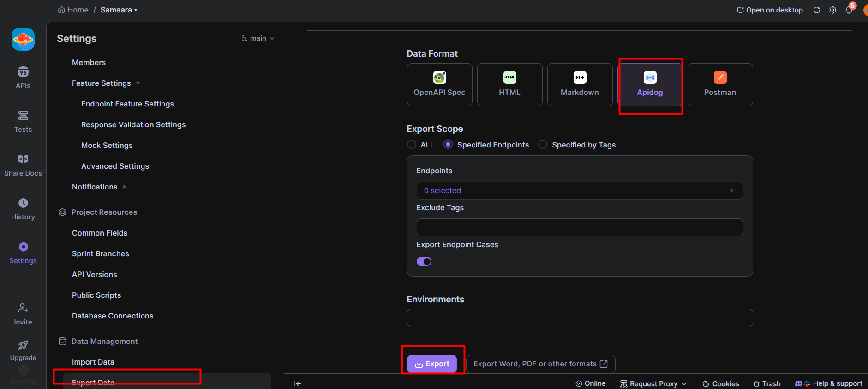Collapse the sidebar panel arrow

pos(298,383)
